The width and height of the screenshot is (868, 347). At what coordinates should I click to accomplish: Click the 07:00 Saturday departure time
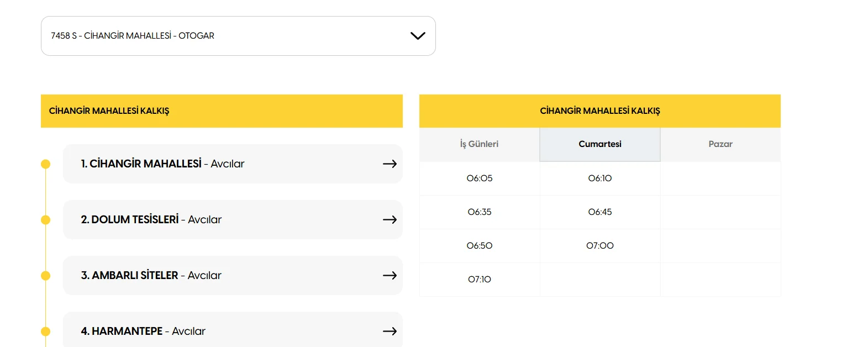coord(599,246)
